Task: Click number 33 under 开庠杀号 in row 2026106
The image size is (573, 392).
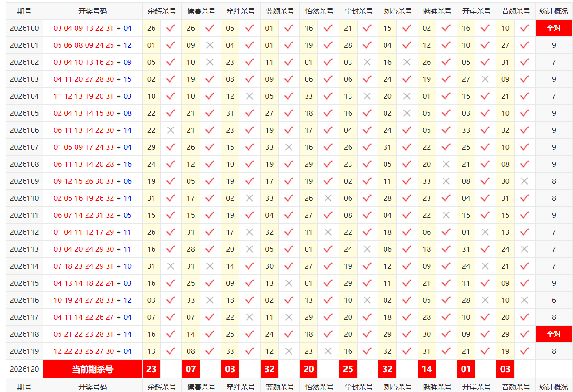Action: (466, 130)
